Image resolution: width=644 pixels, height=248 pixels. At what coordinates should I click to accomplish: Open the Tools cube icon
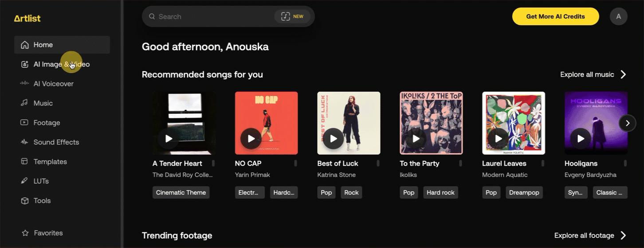[x=24, y=201]
